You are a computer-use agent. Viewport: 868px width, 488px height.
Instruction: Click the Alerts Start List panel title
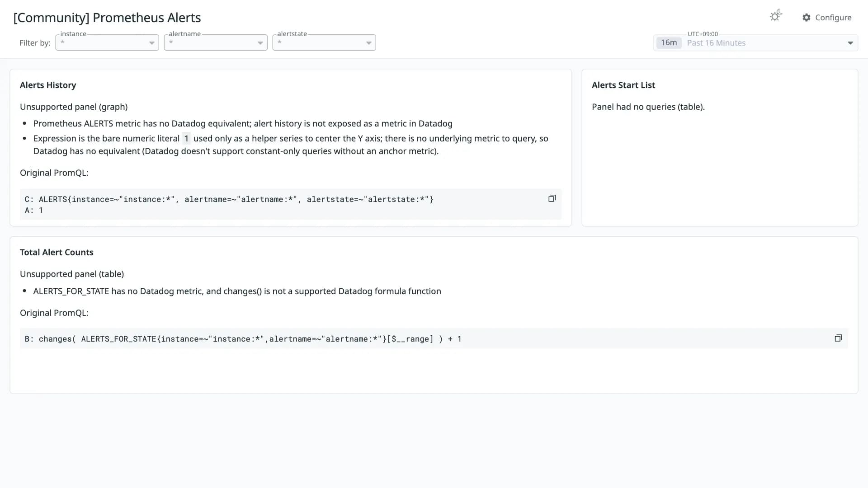[623, 85]
